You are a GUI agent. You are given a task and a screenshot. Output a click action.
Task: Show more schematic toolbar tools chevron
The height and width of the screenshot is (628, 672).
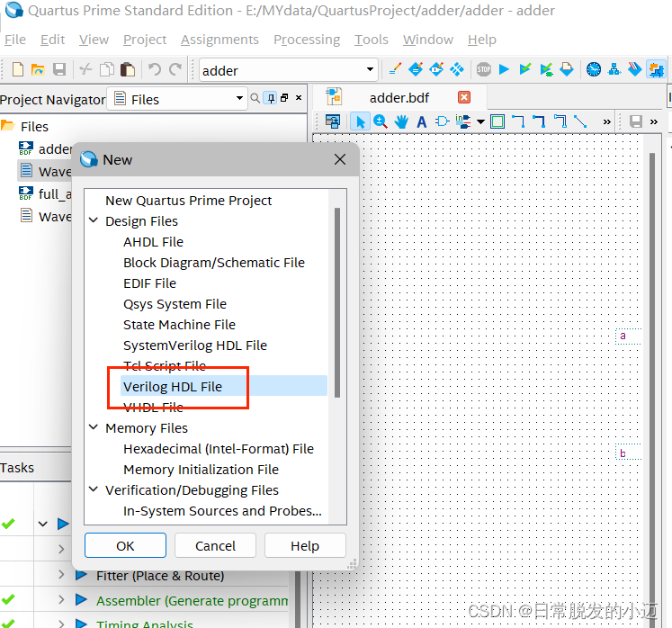click(x=607, y=121)
